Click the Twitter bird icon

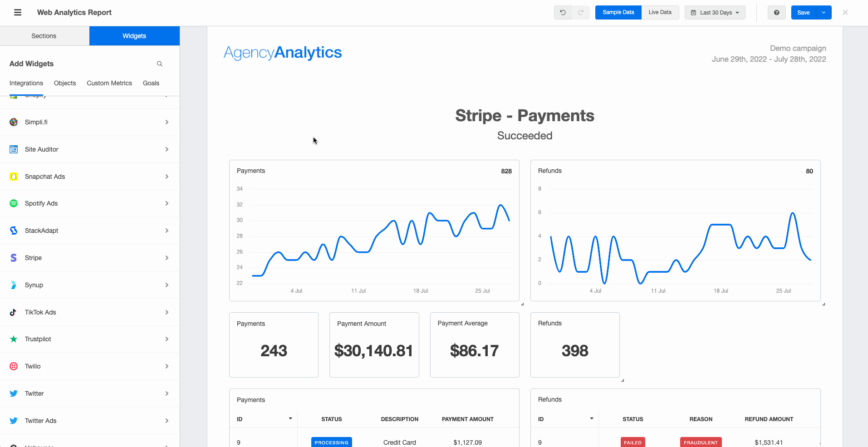coord(13,393)
